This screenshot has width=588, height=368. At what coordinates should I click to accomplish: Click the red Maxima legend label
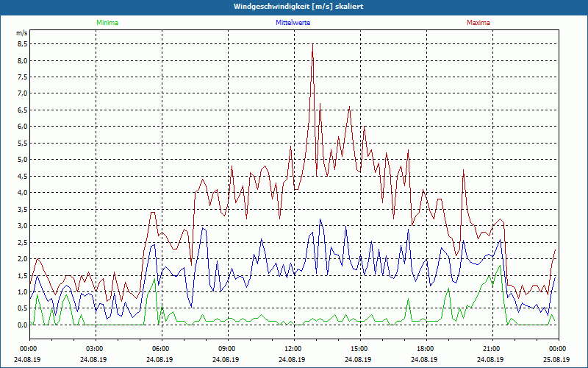coord(478,23)
